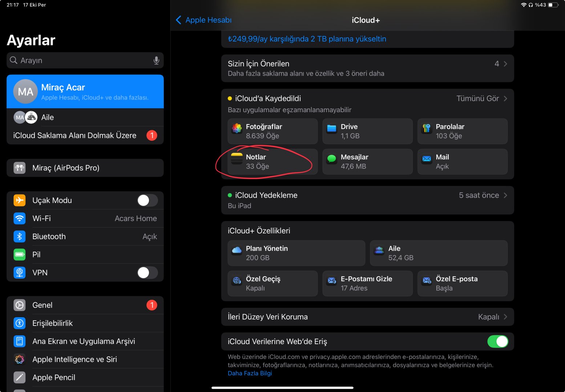Tap the 2 TB plan upgrade link
Image resolution: width=565 pixels, height=392 pixels.
tap(307, 39)
